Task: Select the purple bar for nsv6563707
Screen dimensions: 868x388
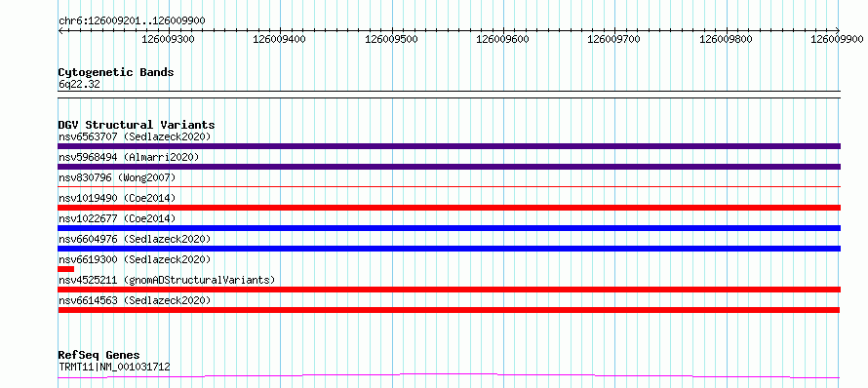Action: coord(449,146)
